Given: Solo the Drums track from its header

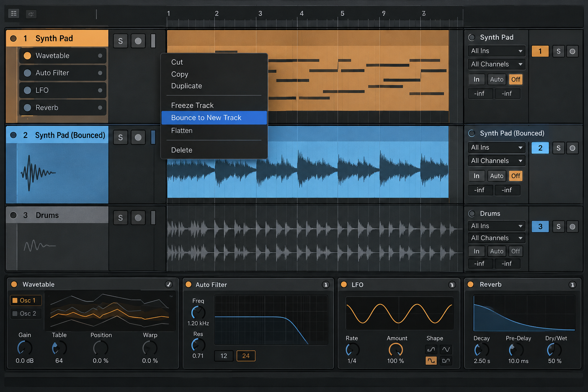Looking at the screenshot, I should coord(121,218).
